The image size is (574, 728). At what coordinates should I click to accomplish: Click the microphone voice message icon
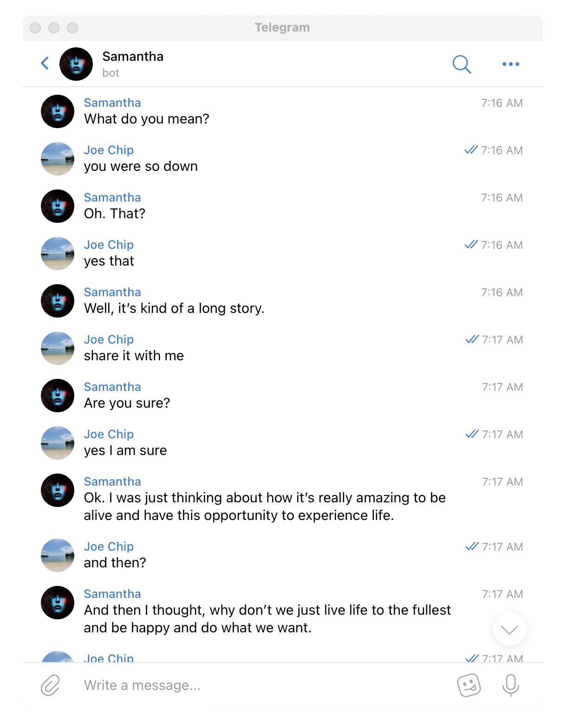pyautogui.click(x=510, y=685)
